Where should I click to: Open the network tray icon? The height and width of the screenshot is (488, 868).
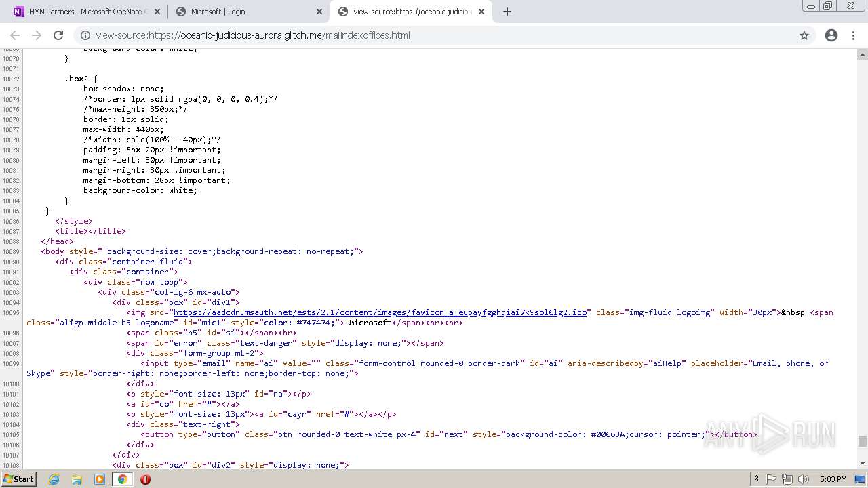[x=787, y=479]
